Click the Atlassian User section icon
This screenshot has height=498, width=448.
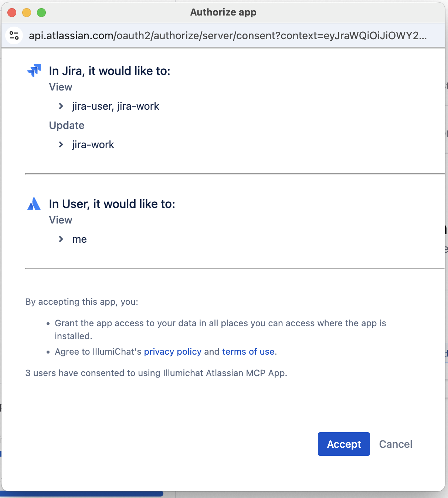tap(34, 203)
